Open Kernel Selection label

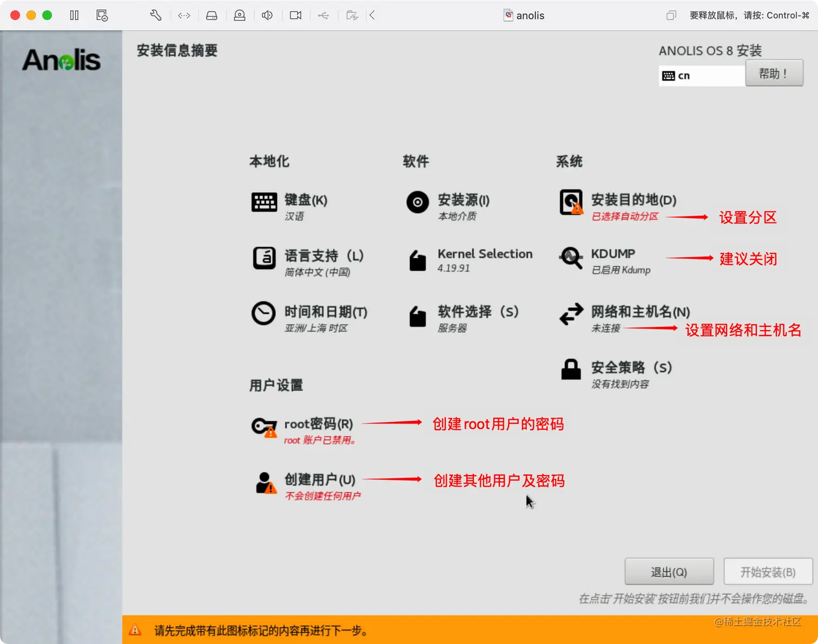pyautogui.click(x=485, y=253)
